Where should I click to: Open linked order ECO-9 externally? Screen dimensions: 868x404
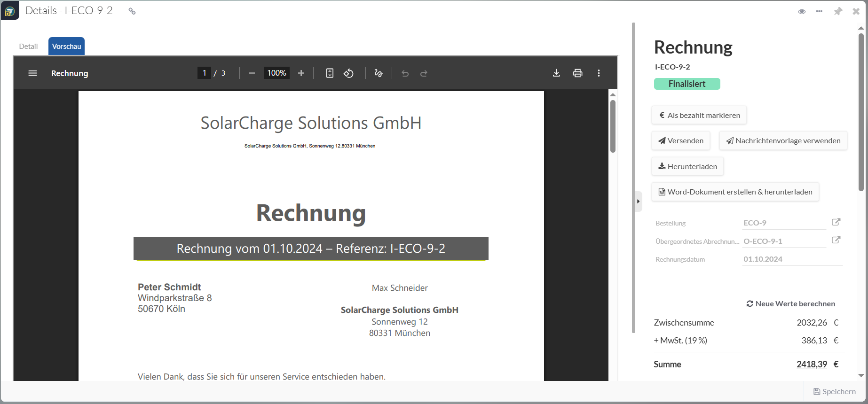coord(836,222)
